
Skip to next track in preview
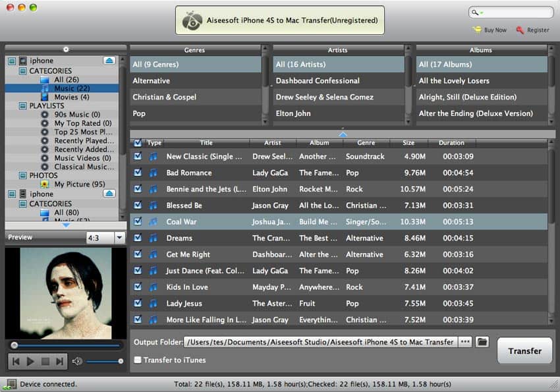tap(60, 362)
